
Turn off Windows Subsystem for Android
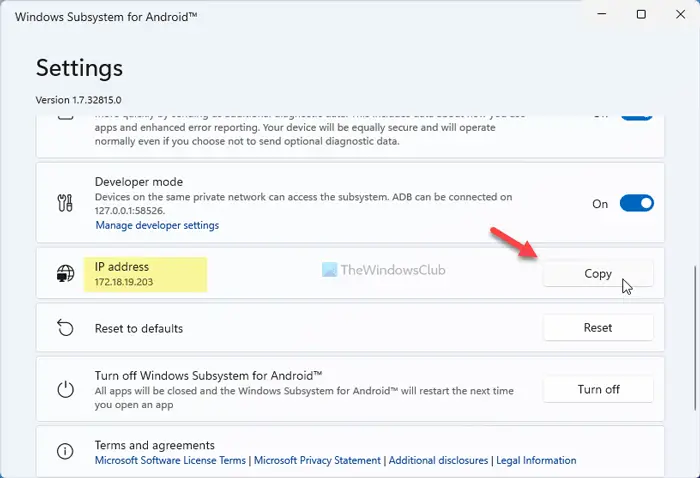[x=598, y=389]
